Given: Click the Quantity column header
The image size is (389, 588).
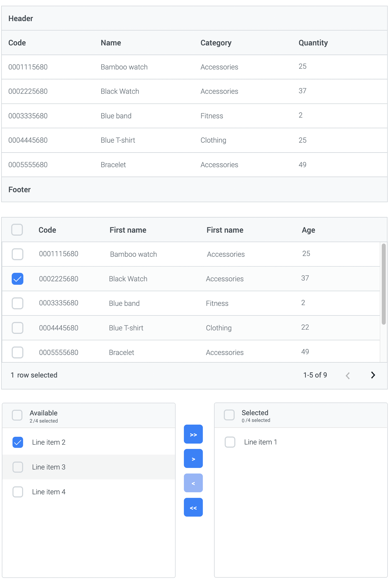Looking at the screenshot, I should point(313,43).
